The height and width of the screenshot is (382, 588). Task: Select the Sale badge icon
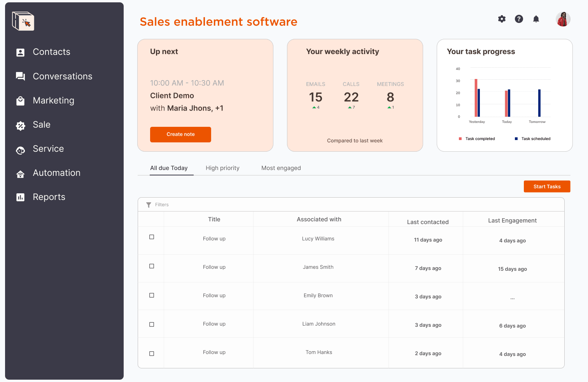click(x=21, y=125)
